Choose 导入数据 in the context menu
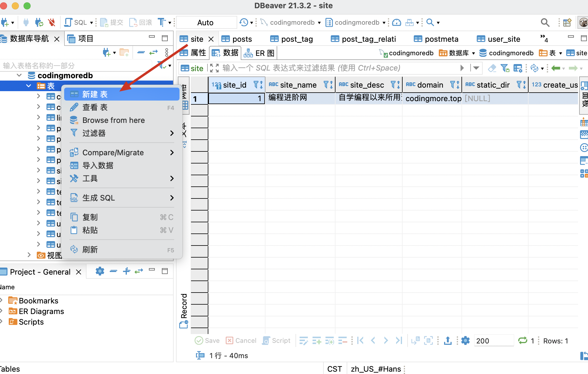The image size is (588, 374). click(98, 166)
